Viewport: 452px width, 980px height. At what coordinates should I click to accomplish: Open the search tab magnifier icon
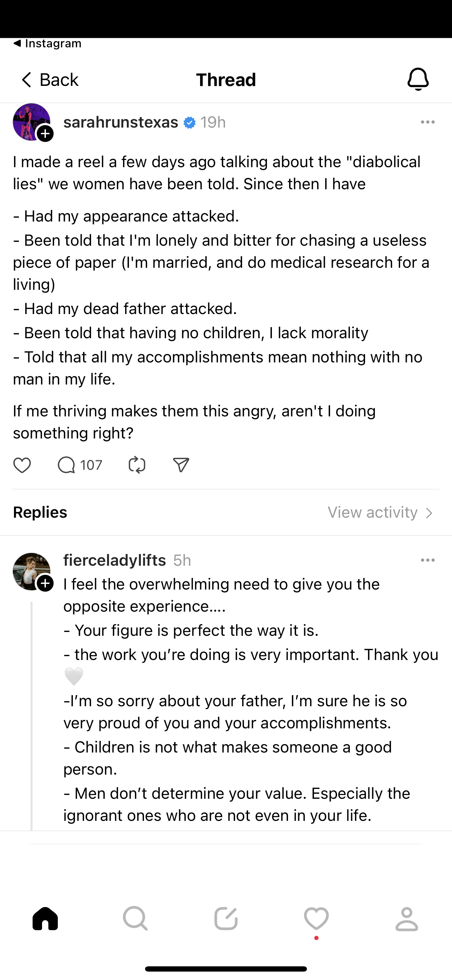pyautogui.click(x=136, y=918)
